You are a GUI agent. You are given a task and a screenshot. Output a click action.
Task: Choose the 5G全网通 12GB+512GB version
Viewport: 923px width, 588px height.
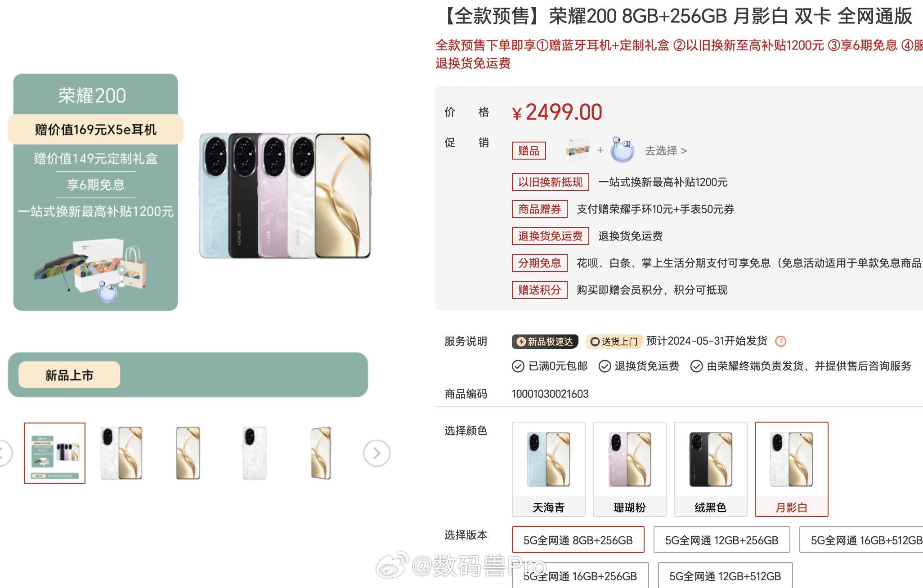725,575
